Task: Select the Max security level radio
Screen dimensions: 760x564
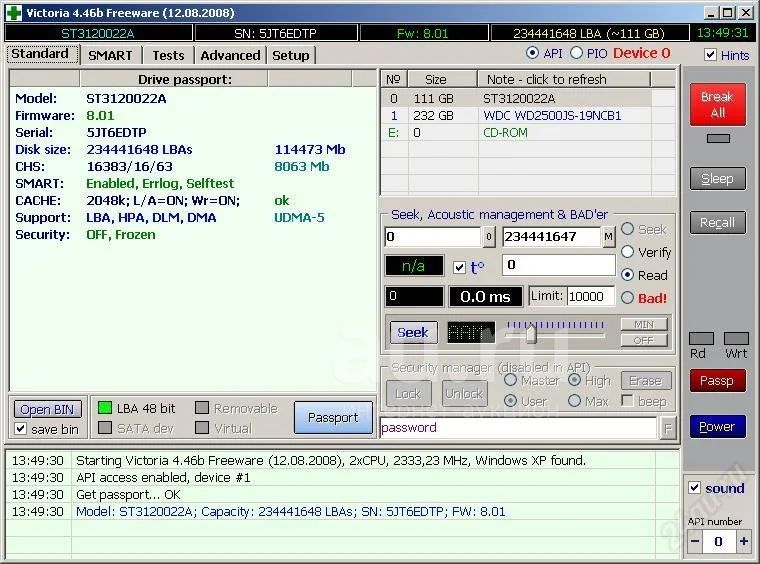Action: click(x=574, y=401)
